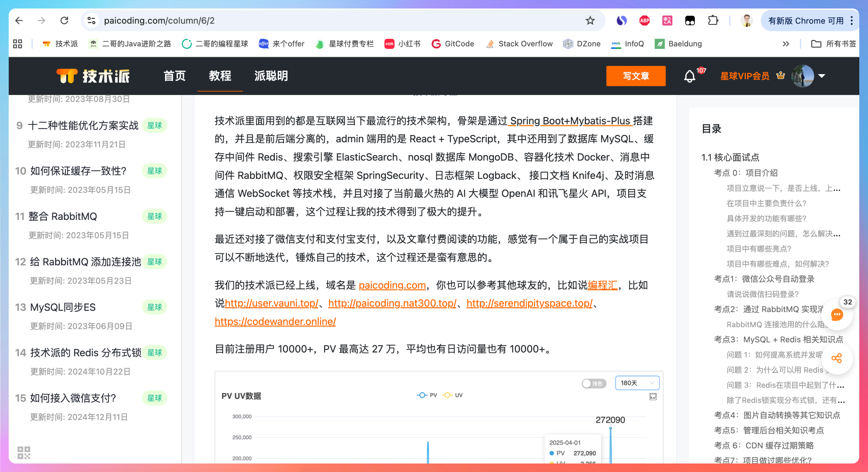This screenshot has width=868, height=472.
Task: Reload the page with the refresh icon
Action: click(x=64, y=21)
